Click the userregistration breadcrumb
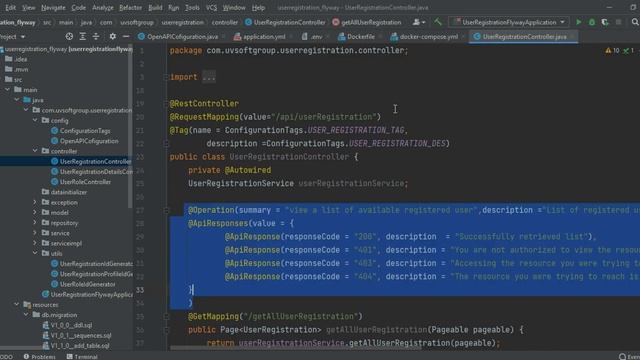The width and height of the screenshot is (640, 360). pyautogui.click(x=182, y=22)
